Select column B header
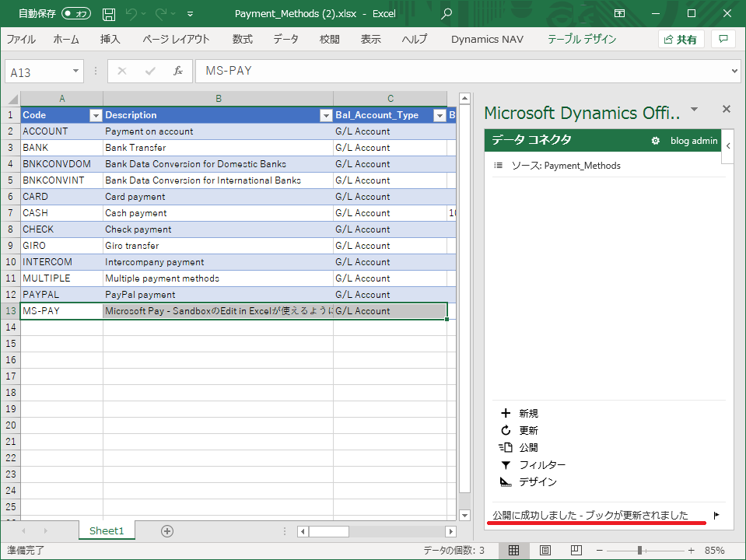Viewport: 746px width, 560px height. 218,99
